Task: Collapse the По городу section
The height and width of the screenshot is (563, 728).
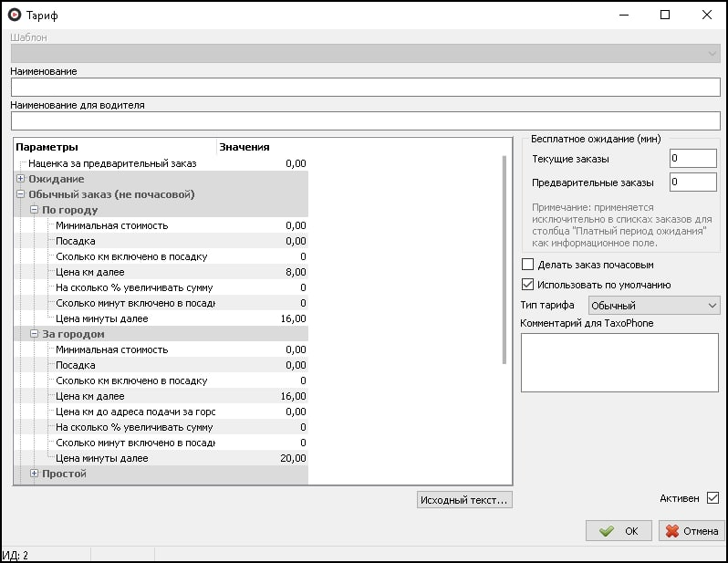Action: click(x=34, y=210)
